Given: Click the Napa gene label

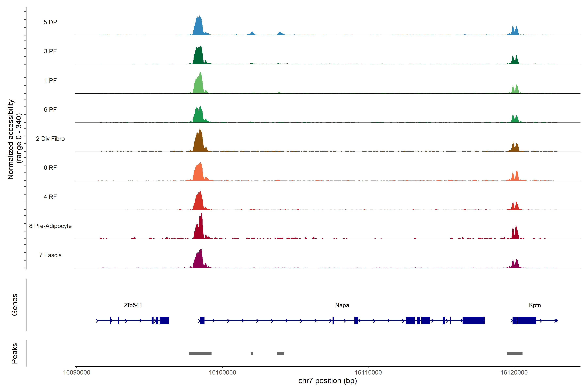Looking at the screenshot, I should [x=342, y=305].
